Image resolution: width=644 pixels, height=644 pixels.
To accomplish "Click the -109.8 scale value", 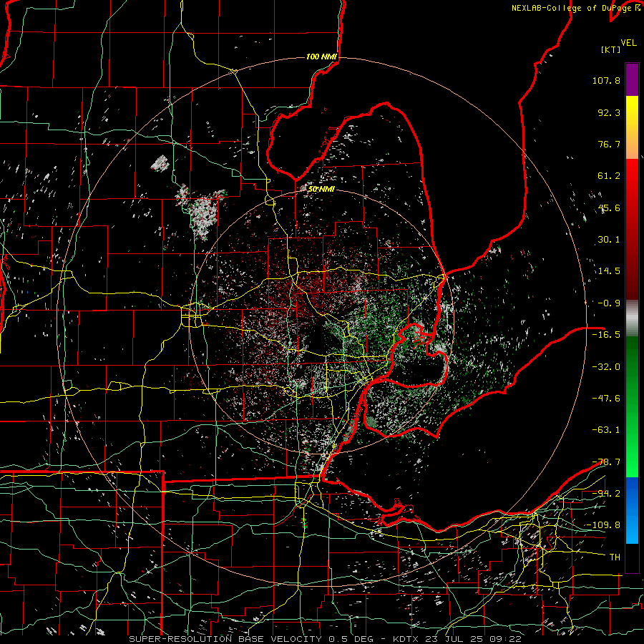I will (604, 525).
